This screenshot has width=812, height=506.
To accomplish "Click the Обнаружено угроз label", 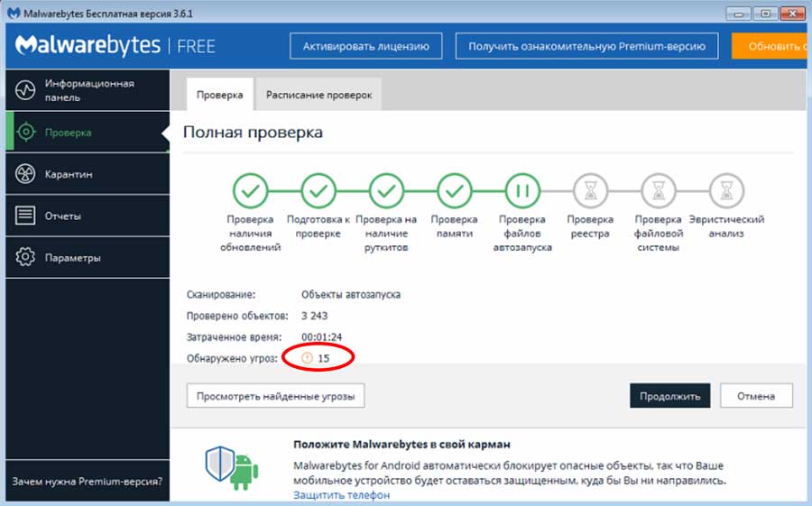I will pos(232,358).
